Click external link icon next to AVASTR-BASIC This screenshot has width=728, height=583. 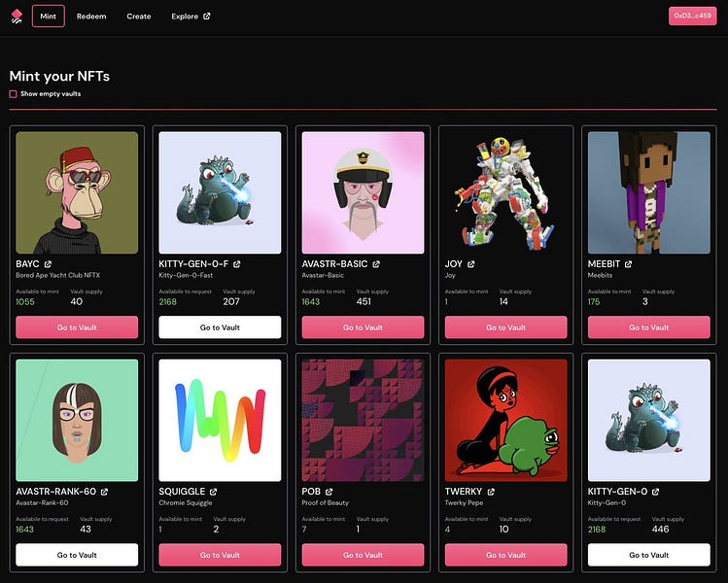click(x=376, y=264)
